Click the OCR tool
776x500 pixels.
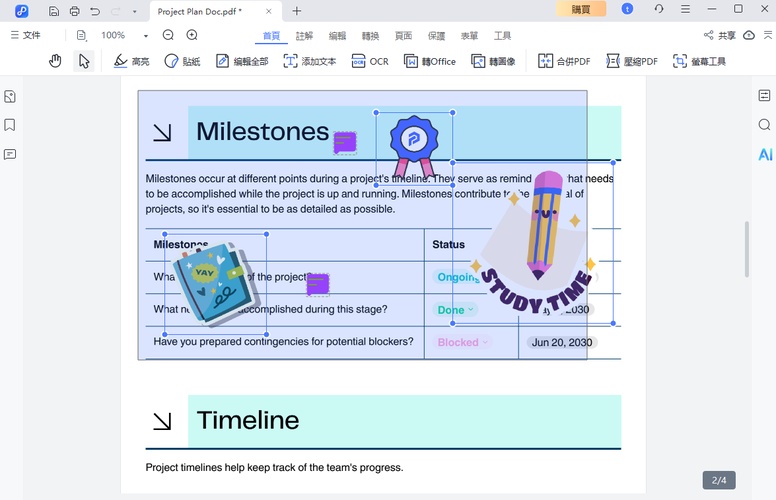click(369, 61)
